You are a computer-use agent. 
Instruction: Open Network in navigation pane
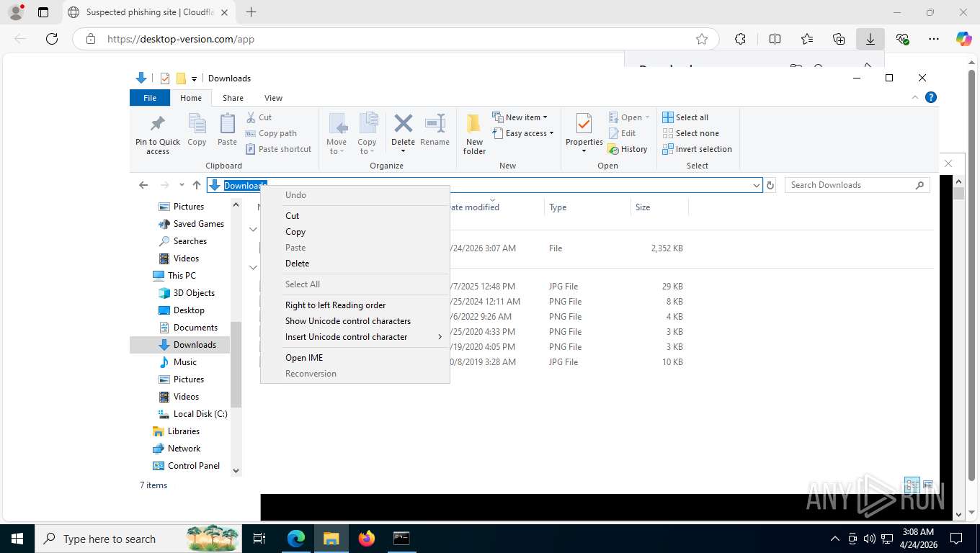tap(177, 449)
